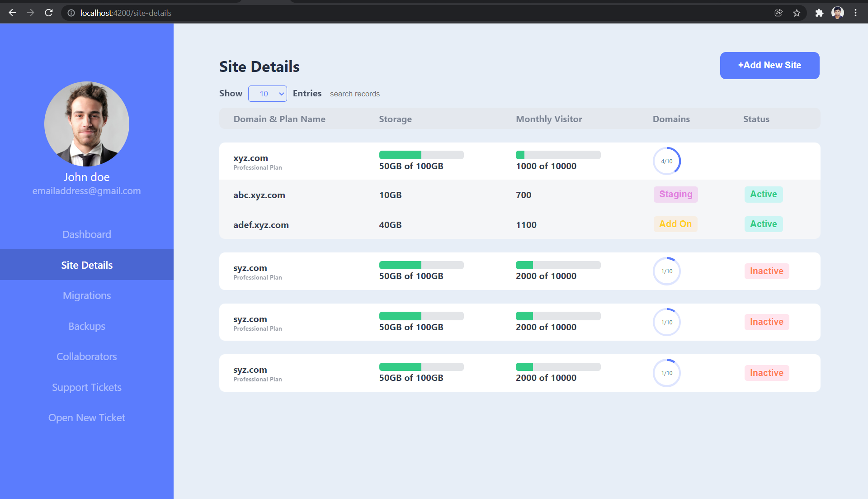Open the browser three-dot overflow menu

click(856, 13)
